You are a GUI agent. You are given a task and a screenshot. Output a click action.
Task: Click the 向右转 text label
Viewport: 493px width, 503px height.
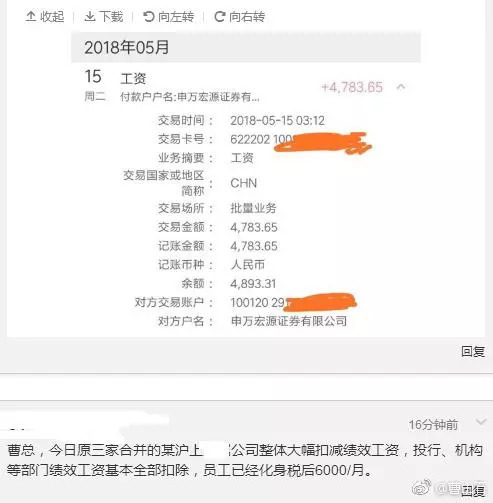[x=247, y=16]
